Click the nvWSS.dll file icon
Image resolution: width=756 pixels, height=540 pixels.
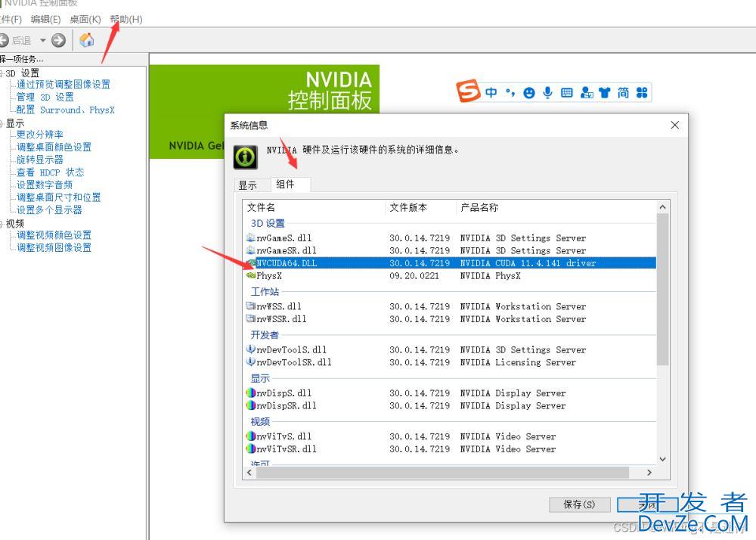251,306
